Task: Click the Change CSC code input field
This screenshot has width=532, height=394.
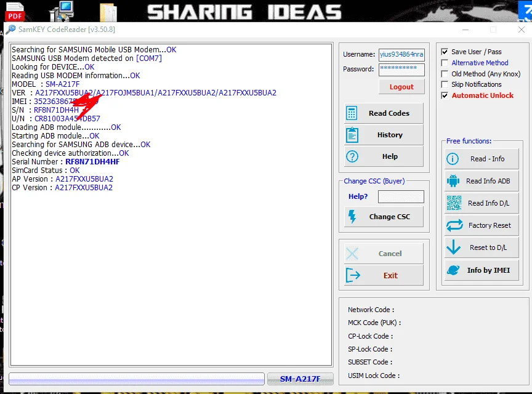Action: [x=401, y=196]
